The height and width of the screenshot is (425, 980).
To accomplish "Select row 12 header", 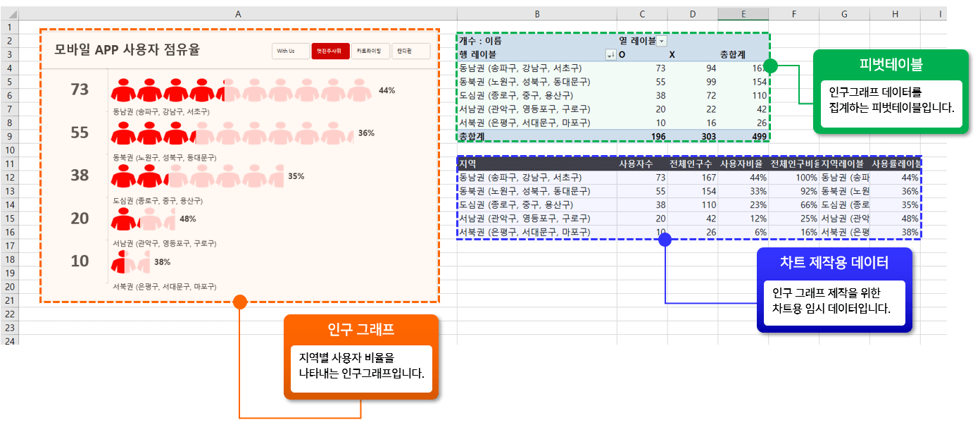I will tap(10, 178).
